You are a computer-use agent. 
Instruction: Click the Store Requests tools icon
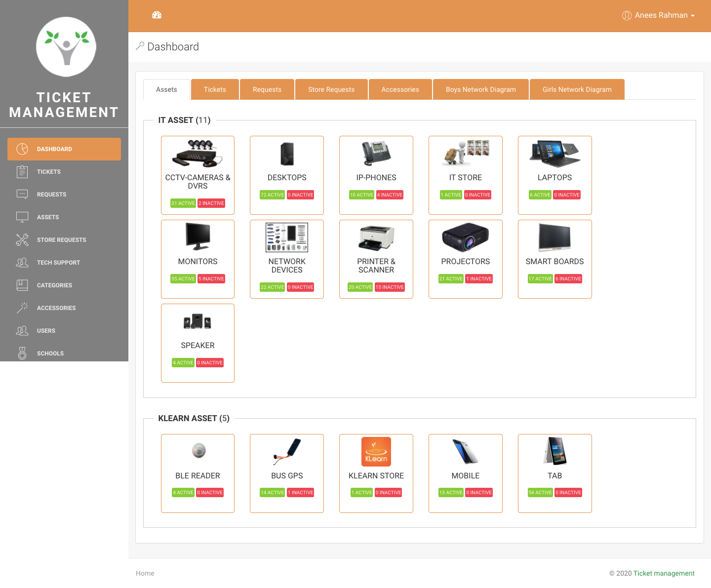click(22, 240)
